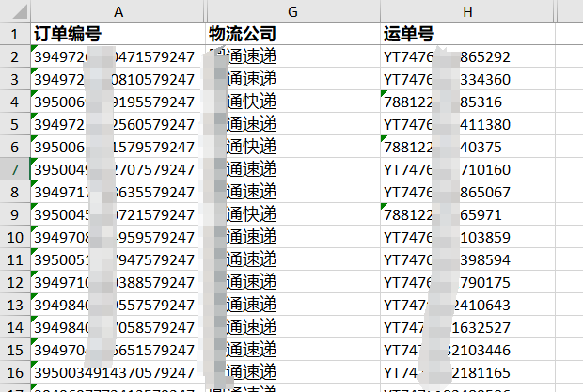The height and width of the screenshot is (392, 583).
Task: Select order cell ending 2707579247
Action: tap(118, 169)
